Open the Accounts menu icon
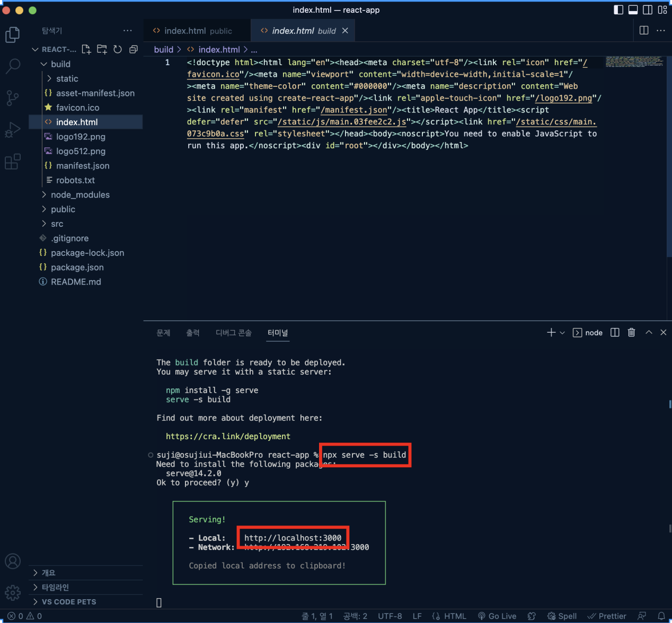672x623 pixels. point(12,561)
